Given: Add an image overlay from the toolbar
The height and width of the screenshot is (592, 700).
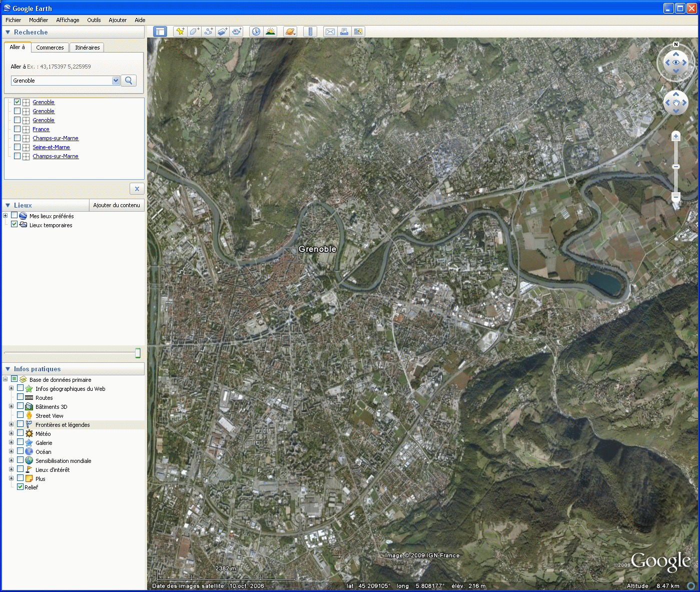Looking at the screenshot, I should coord(222,32).
